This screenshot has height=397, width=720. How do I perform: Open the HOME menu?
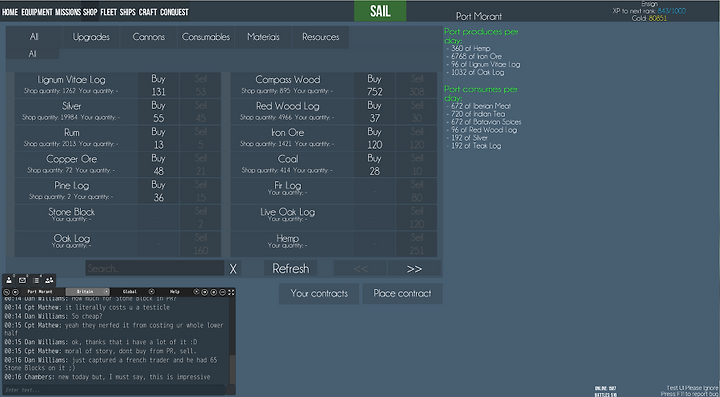pyautogui.click(x=10, y=12)
